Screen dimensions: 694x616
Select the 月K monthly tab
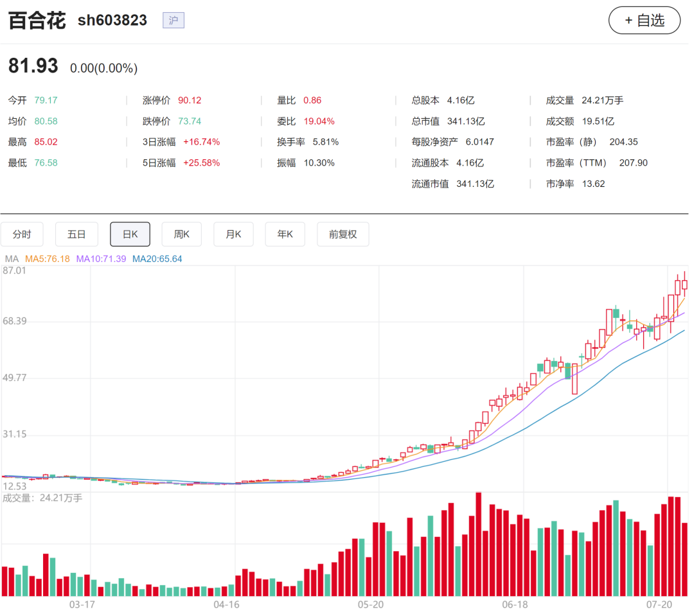click(233, 234)
